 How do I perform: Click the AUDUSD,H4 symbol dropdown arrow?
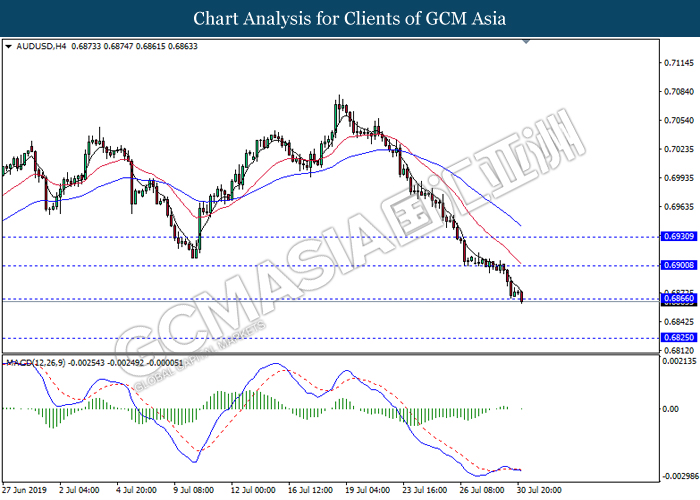tap(8, 46)
